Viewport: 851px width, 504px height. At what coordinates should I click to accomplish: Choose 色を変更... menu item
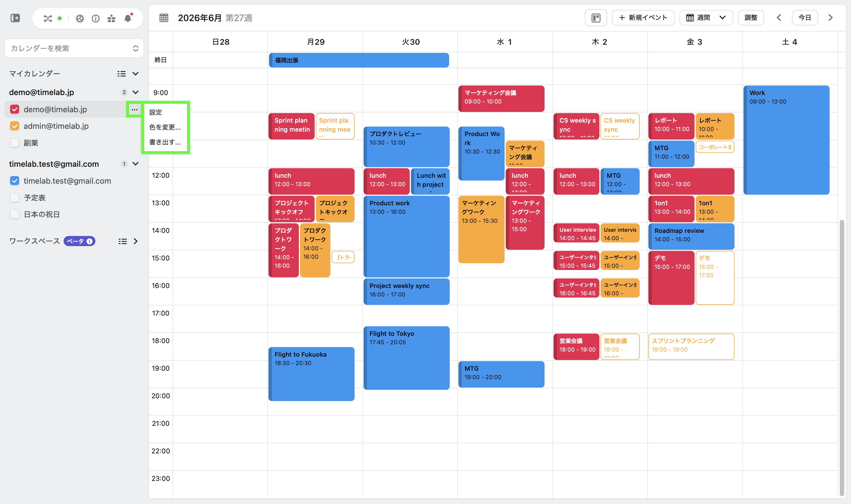(x=165, y=127)
